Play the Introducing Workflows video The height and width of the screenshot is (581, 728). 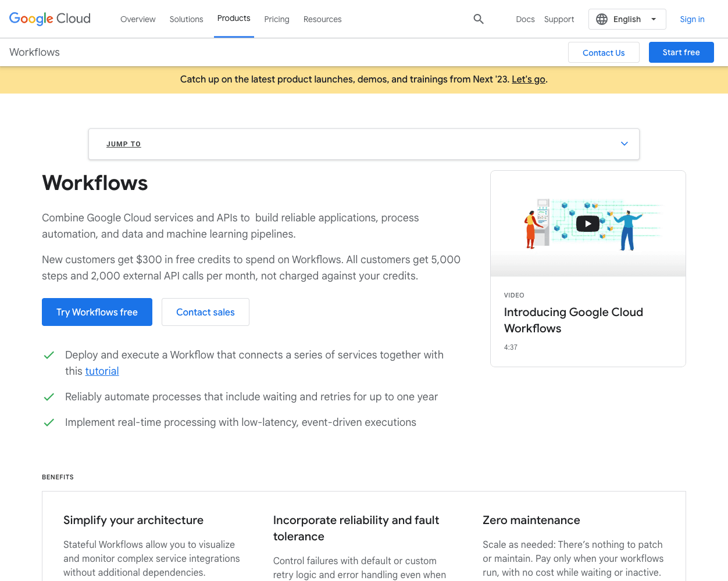point(587,224)
